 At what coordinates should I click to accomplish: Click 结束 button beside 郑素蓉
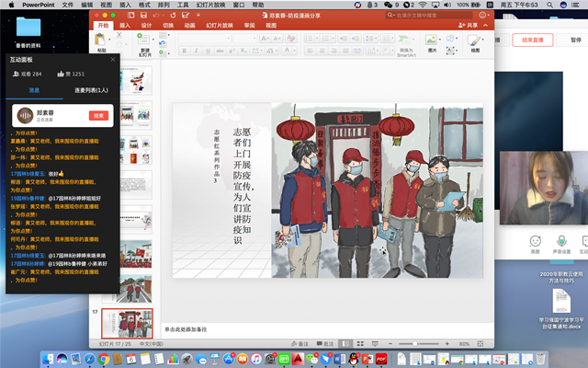pos(97,115)
